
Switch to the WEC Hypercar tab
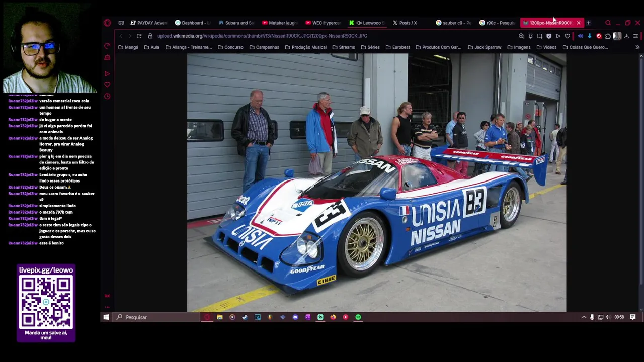pyautogui.click(x=324, y=23)
